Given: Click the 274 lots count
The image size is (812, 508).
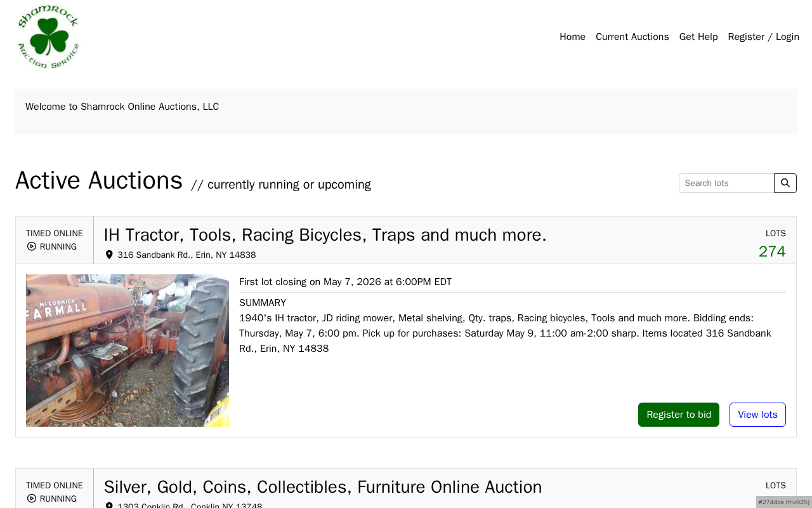Looking at the screenshot, I should [772, 251].
